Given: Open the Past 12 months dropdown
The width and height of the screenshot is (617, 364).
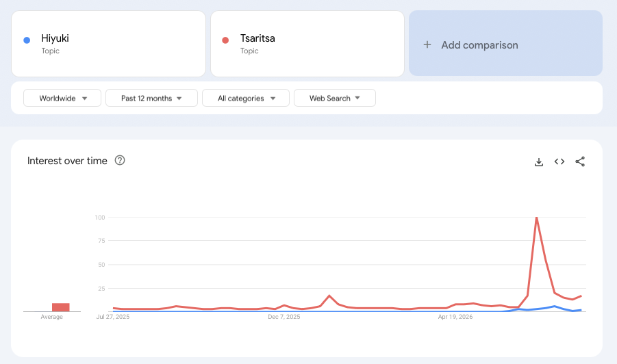Looking at the screenshot, I should (151, 98).
